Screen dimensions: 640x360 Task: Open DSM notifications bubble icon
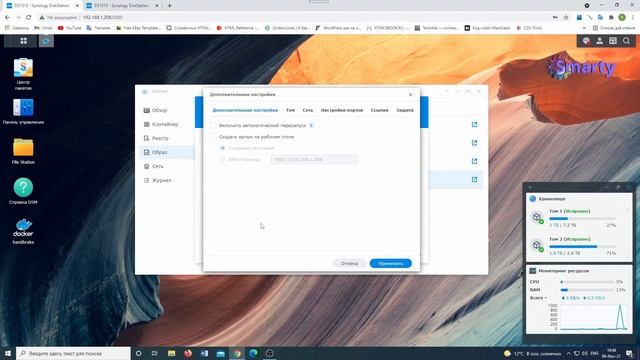[x=586, y=41]
